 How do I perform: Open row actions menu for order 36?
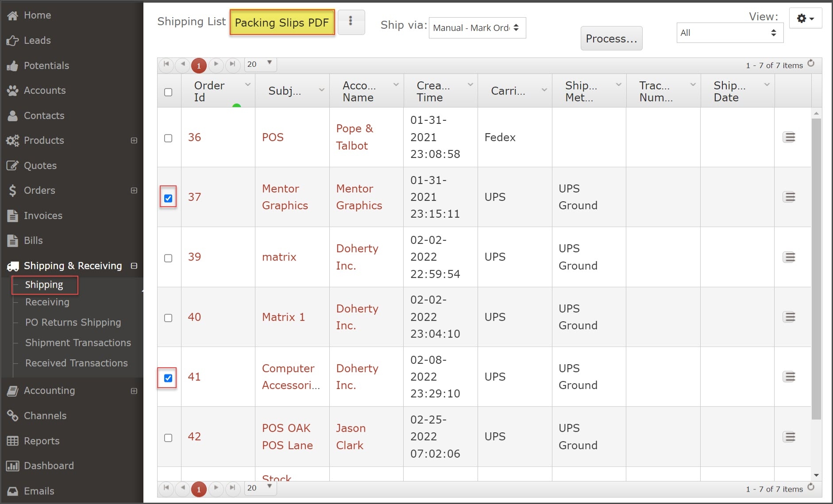click(789, 137)
